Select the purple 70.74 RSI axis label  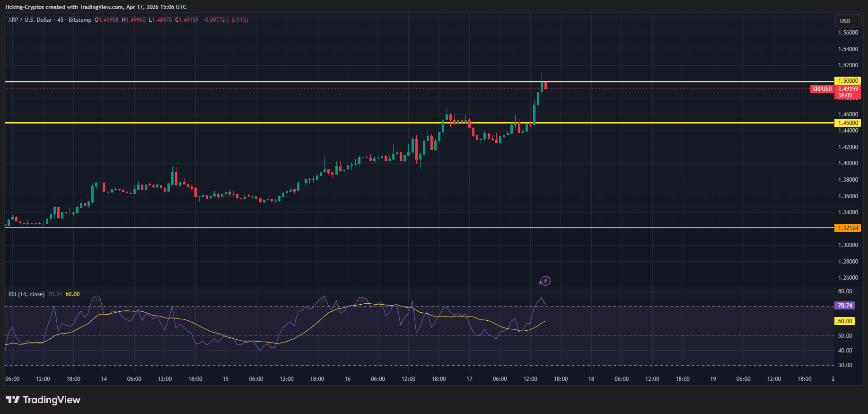point(845,306)
